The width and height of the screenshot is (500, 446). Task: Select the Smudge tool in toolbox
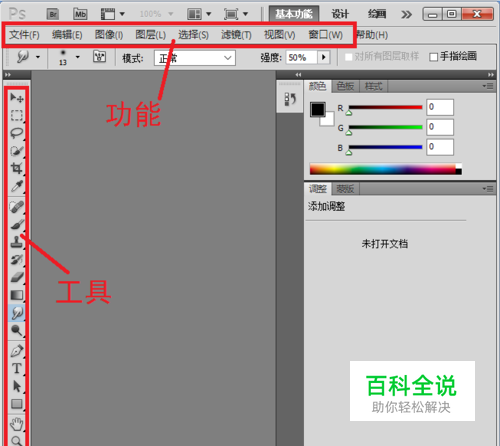click(x=17, y=313)
